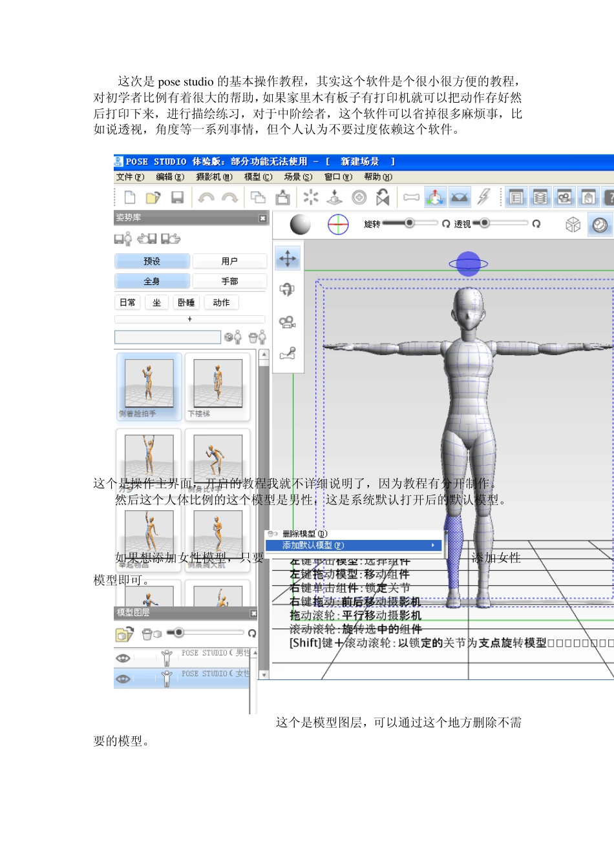The width and height of the screenshot is (614, 868).
Task: Click the Redo arrow icon
Action: (229, 198)
